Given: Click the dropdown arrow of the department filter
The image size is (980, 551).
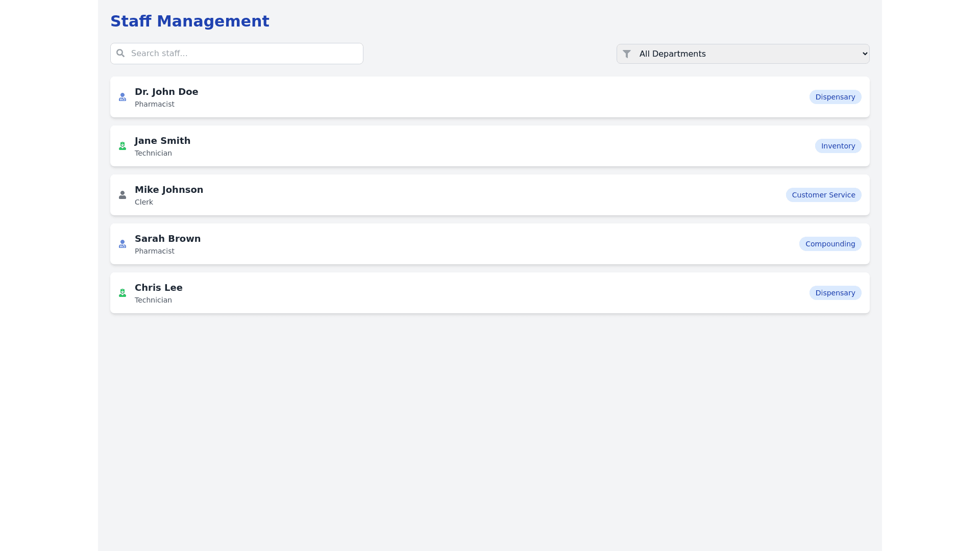Looking at the screenshot, I should point(865,54).
